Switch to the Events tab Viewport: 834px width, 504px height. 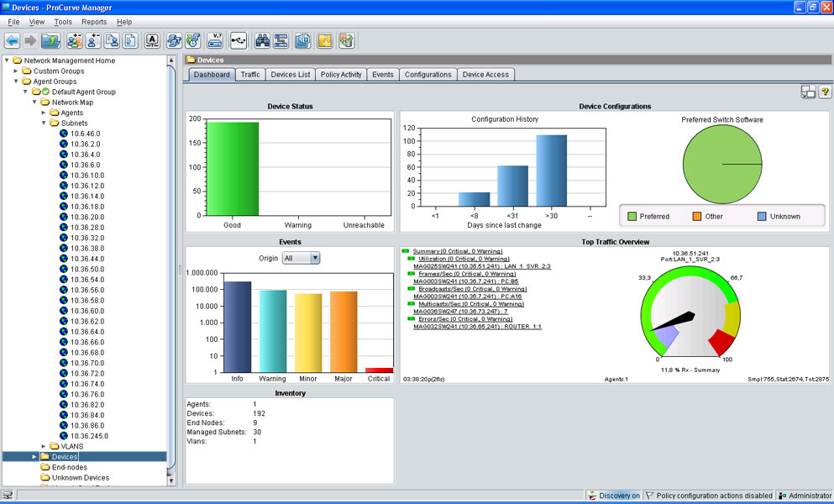coord(383,75)
